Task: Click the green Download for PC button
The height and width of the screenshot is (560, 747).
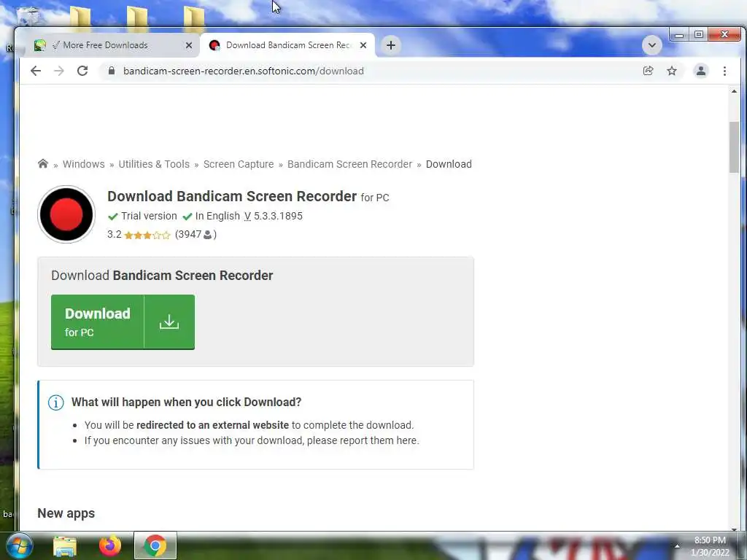Action: pyautogui.click(x=123, y=322)
